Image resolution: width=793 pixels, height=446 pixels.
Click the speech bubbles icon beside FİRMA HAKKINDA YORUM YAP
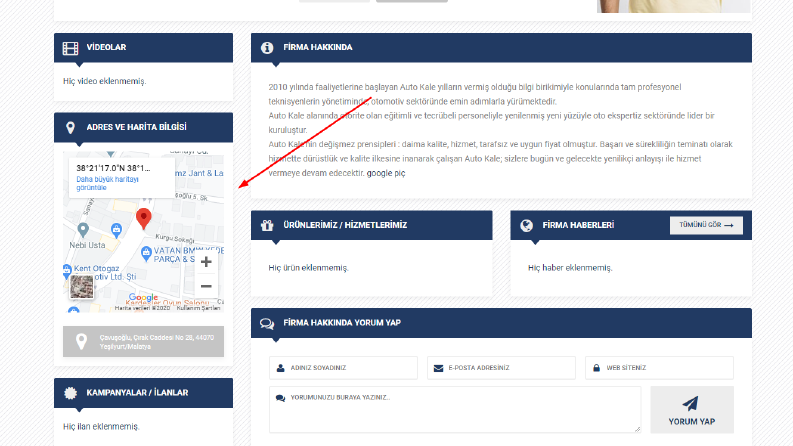click(x=267, y=324)
